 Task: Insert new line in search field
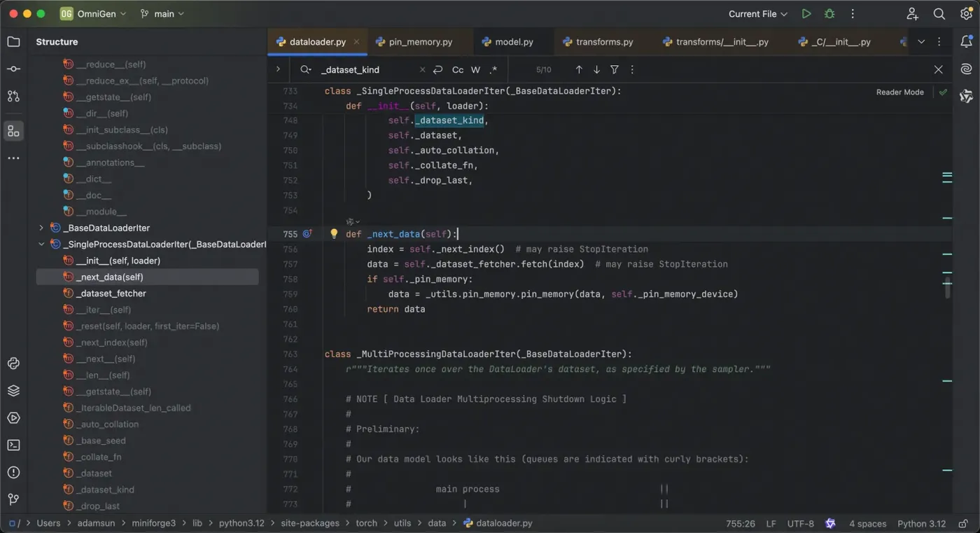[x=438, y=70]
